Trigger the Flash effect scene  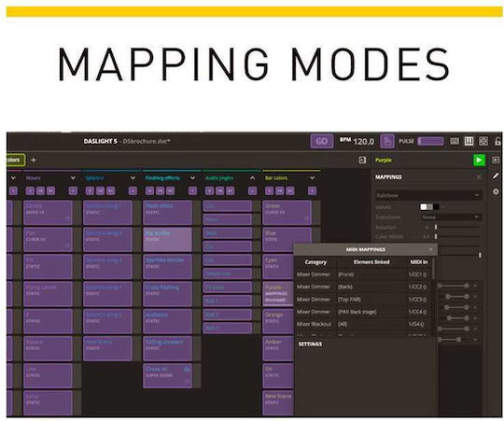coord(167,213)
